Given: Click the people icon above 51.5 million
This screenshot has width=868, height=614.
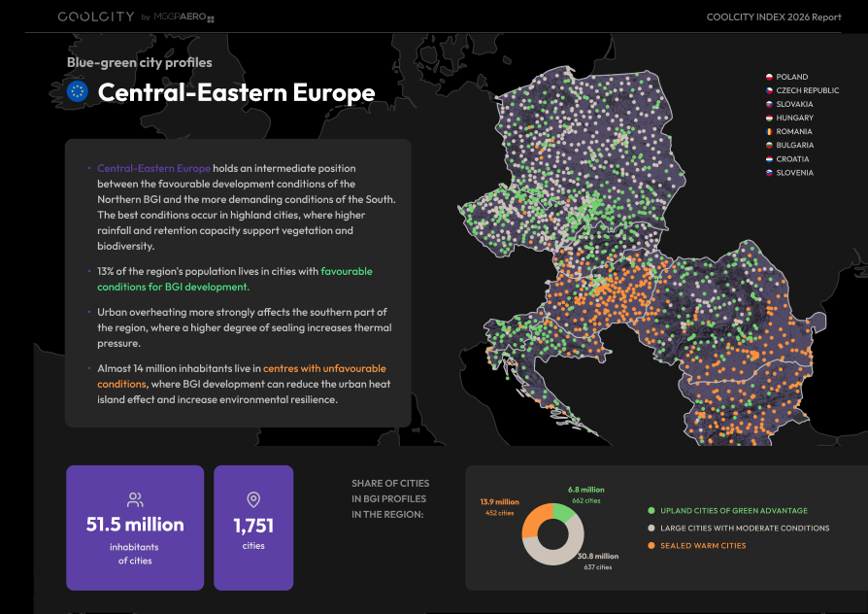Looking at the screenshot, I should click(x=135, y=499).
